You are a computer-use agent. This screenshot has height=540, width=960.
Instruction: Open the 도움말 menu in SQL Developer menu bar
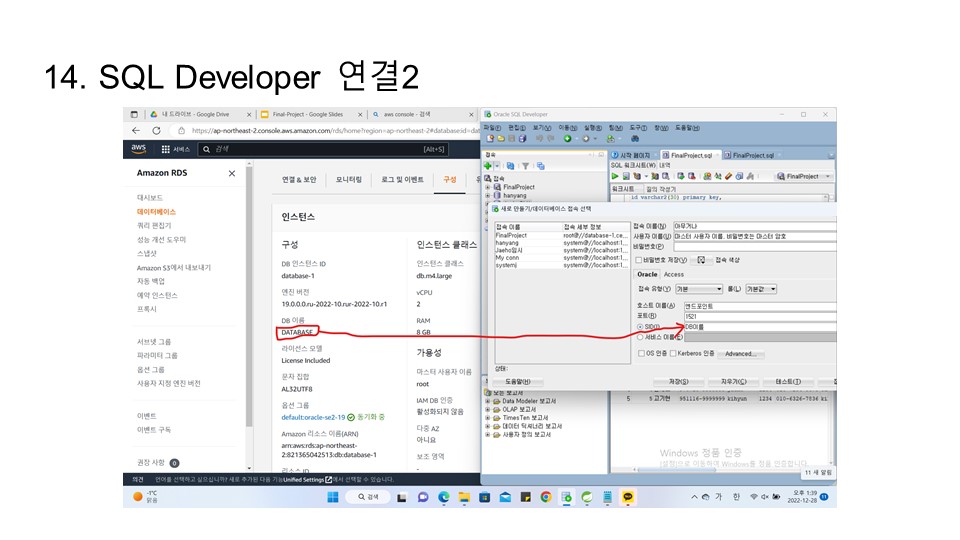point(687,128)
